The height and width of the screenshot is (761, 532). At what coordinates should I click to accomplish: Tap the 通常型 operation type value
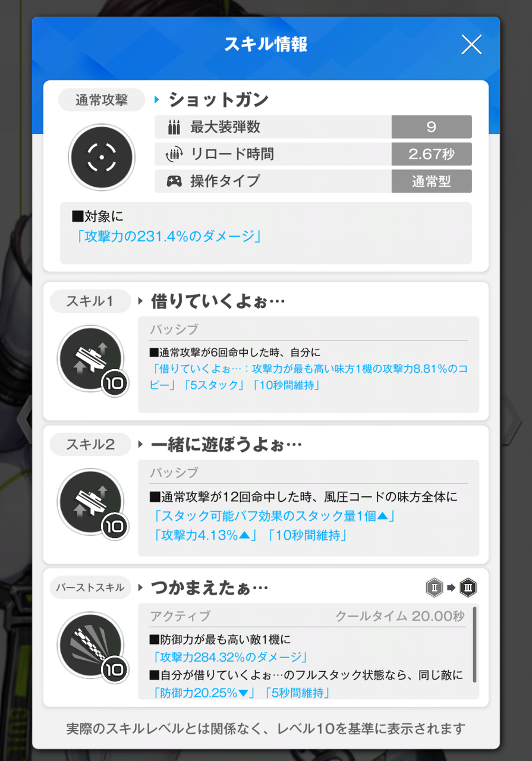432,181
